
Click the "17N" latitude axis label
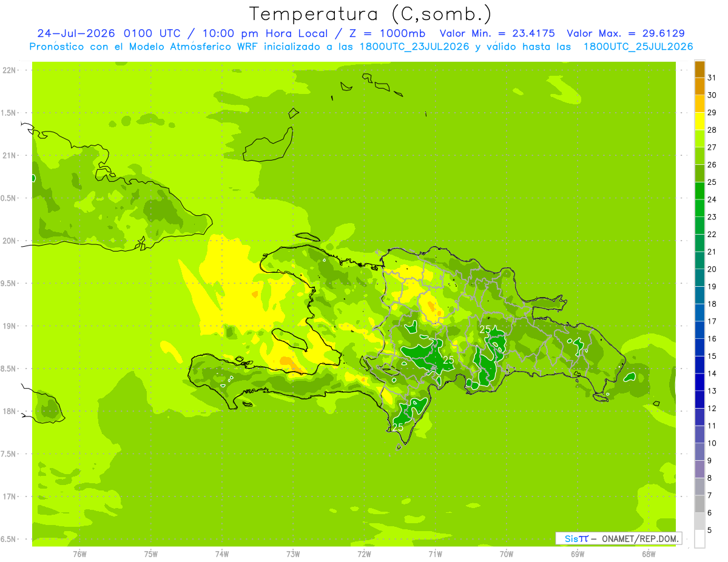[9, 497]
